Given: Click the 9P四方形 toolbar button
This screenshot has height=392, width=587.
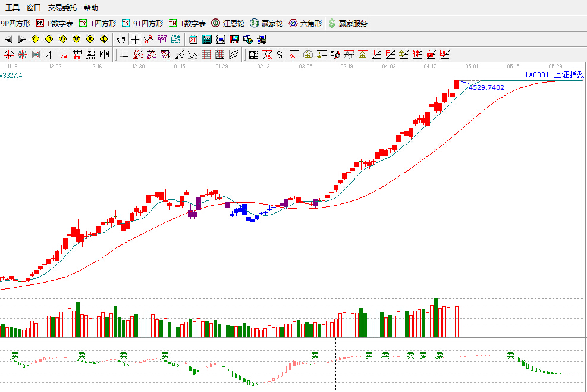Looking at the screenshot, I should click(15, 24).
